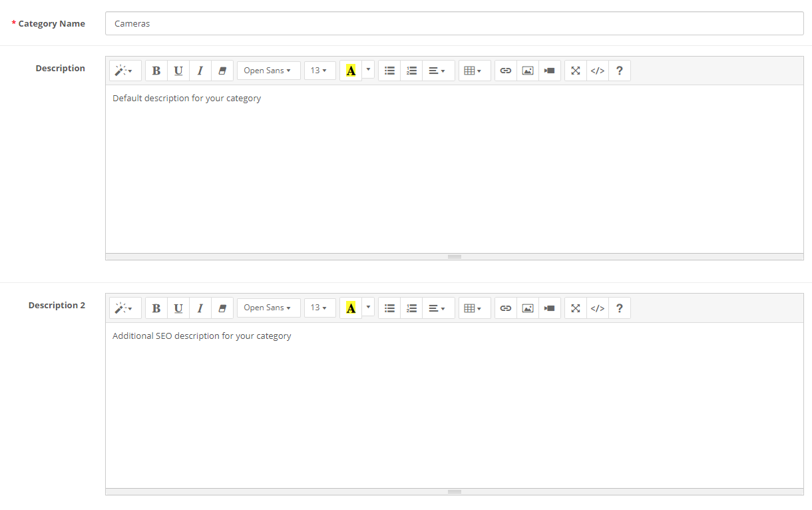Image resolution: width=812 pixels, height=510 pixels.
Task: Toggle Underline in the Description 2 toolbar
Action: [178, 308]
